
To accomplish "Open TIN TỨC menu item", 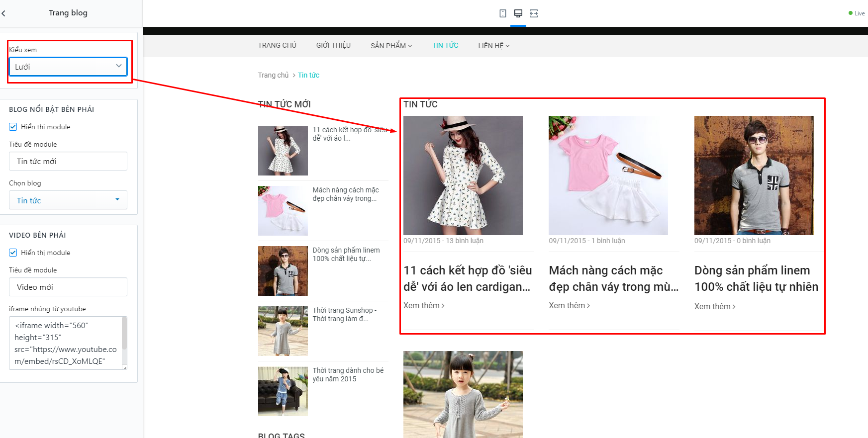I will 445,45.
